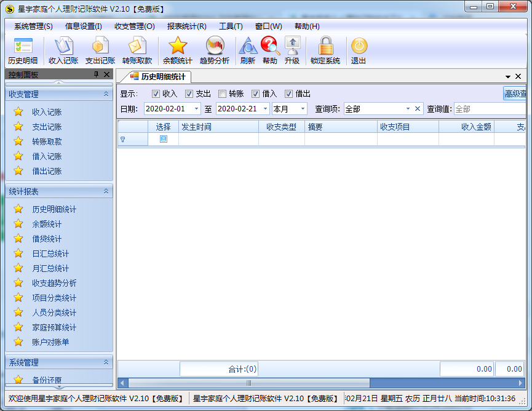Click the 支出记账 toolbar icon
This screenshot has width=532, height=411.
click(x=100, y=51)
